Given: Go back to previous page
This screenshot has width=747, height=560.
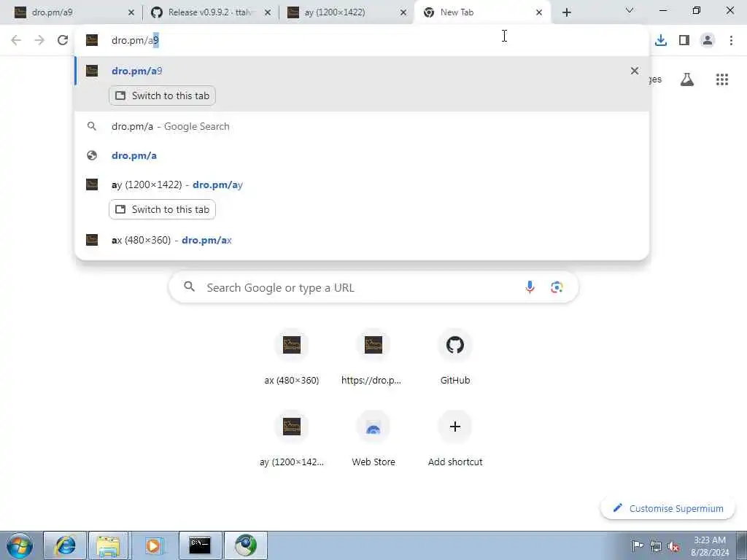Looking at the screenshot, I should pyautogui.click(x=16, y=41).
